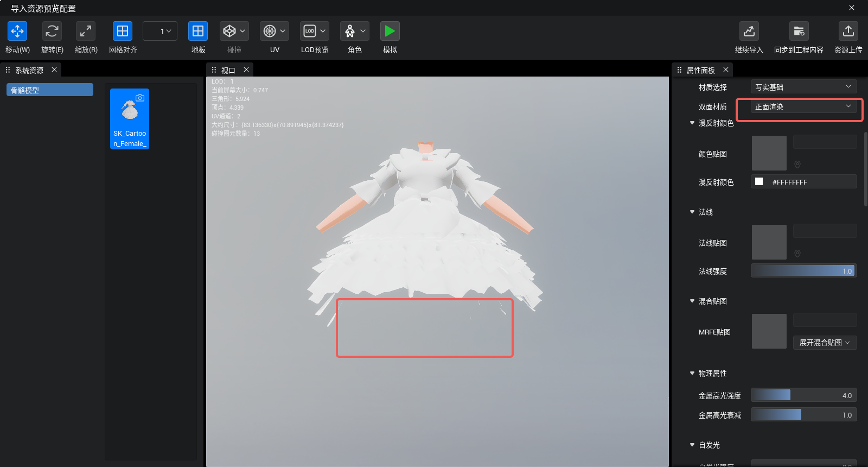This screenshot has height=467, width=868.
Task: Click the white diffuse color swatch
Action: tap(759, 182)
